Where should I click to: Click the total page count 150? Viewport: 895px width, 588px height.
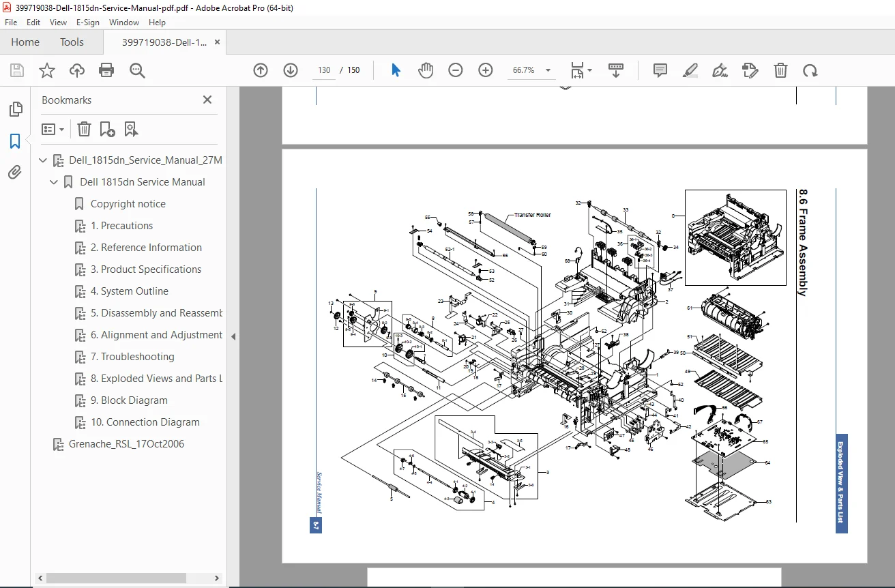(353, 70)
